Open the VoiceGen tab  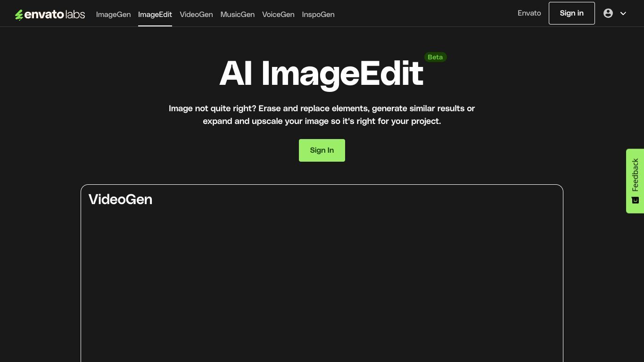click(278, 15)
